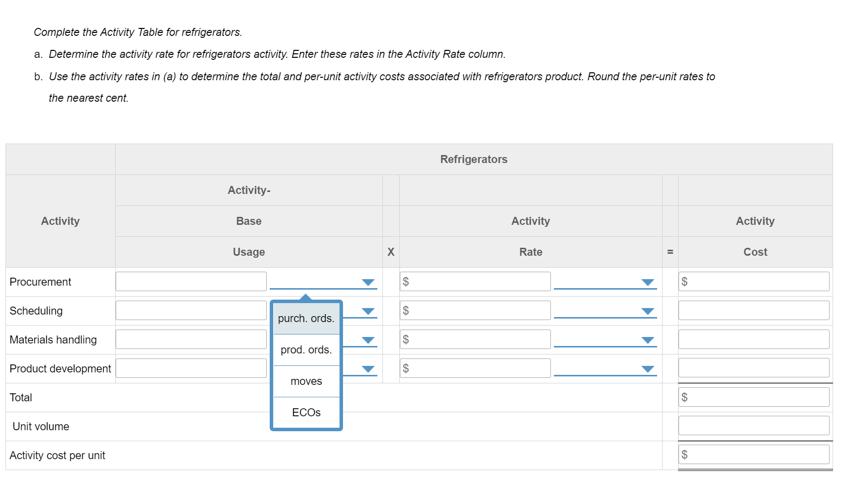Viewport: 863px width, 504px height.
Task: Click Procurement activity rate input field
Action: coord(479,282)
